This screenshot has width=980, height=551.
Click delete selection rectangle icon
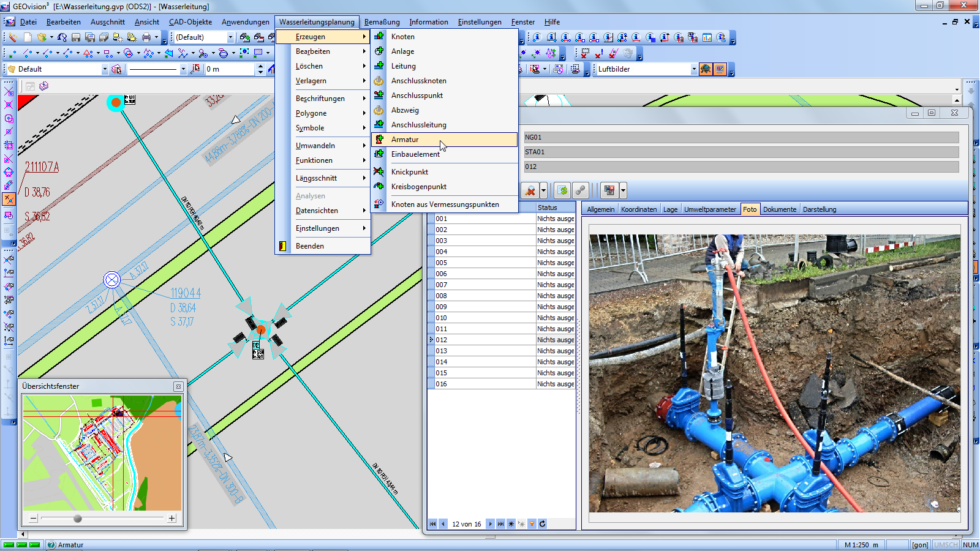(x=585, y=53)
